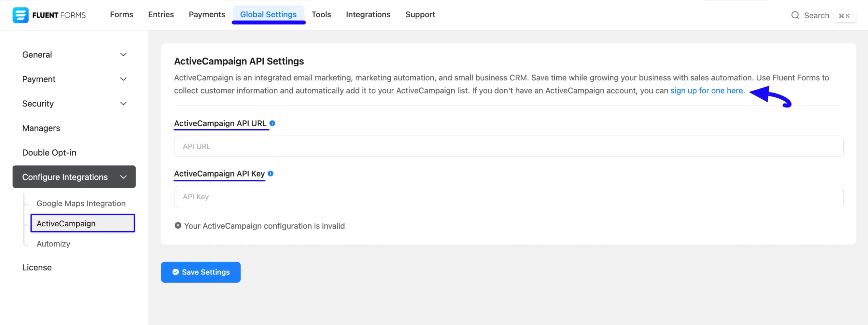Expand the Security section chevron
Viewport: 868px width, 325px height.
[x=123, y=104]
